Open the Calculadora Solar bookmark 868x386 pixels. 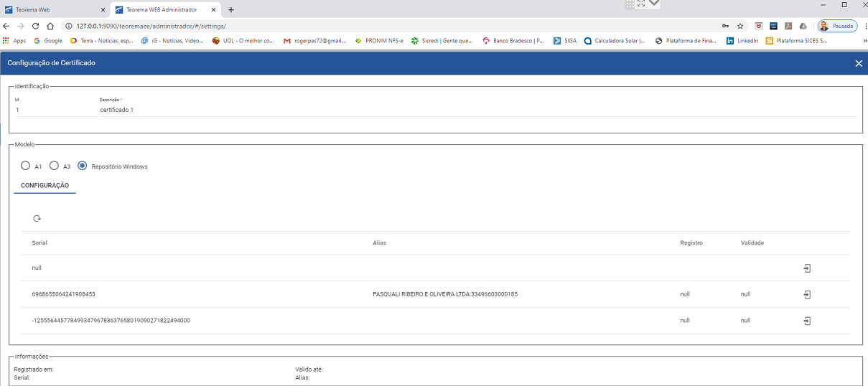(x=615, y=41)
